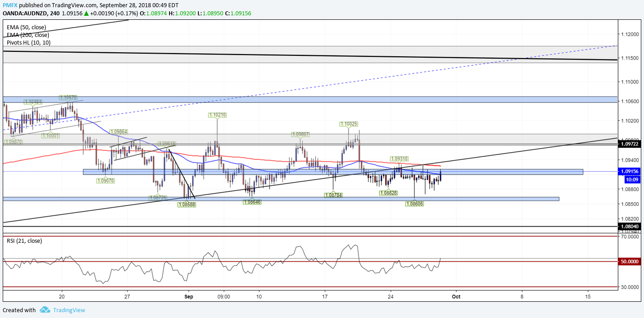Select the RSI (21, close) label
644x318 pixels.
pyautogui.click(x=24, y=241)
